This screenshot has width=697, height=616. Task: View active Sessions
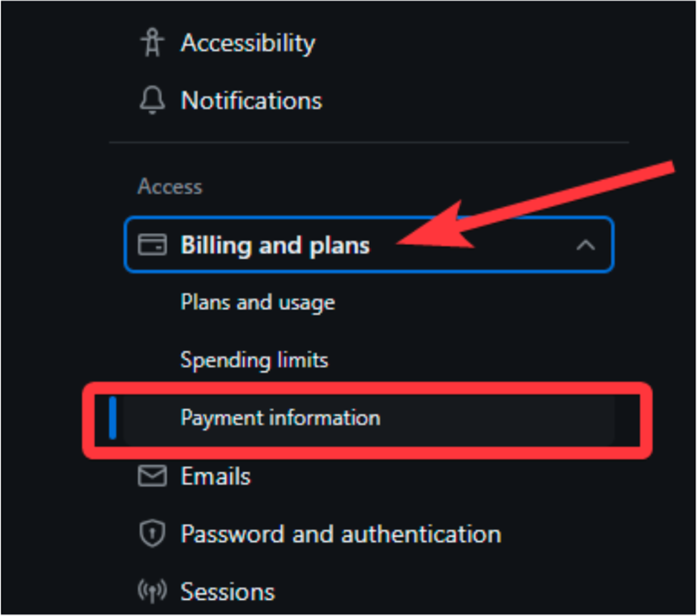(x=227, y=592)
